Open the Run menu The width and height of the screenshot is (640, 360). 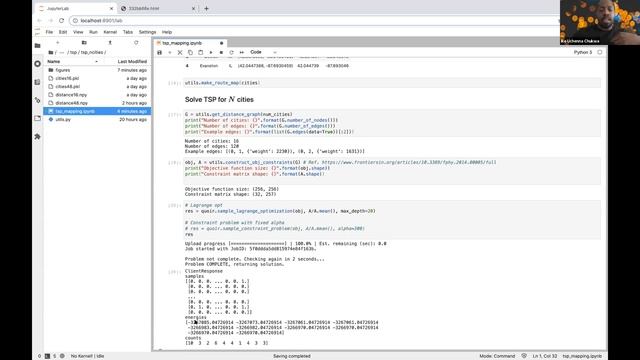coord(93,32)
